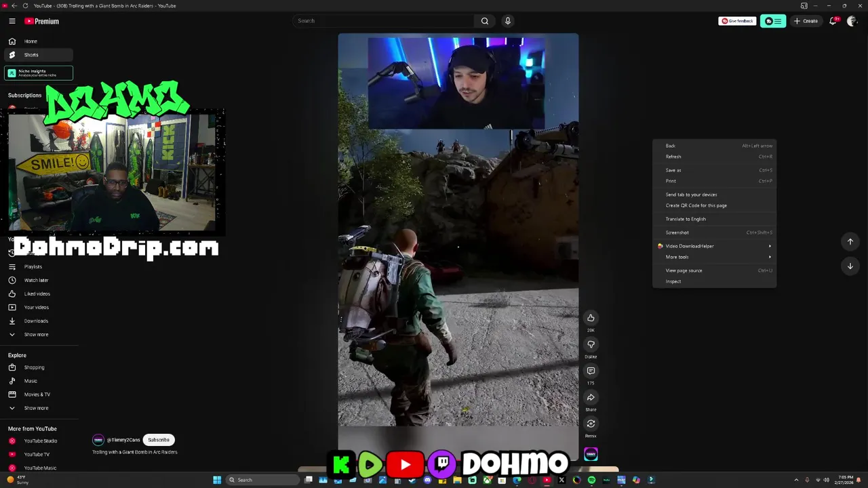Choose Refresh from the context menu
This screenshot has height=488, width=868.
714,157
